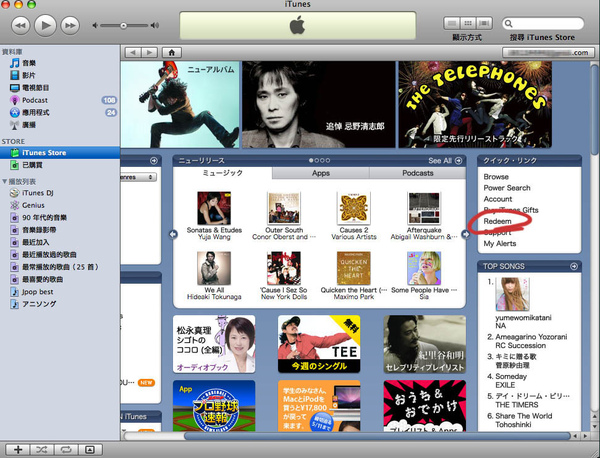The width and height of the screenshot is (600, 458).
Task: Click the loud-volume speaker icon
Action: point(155,26)
